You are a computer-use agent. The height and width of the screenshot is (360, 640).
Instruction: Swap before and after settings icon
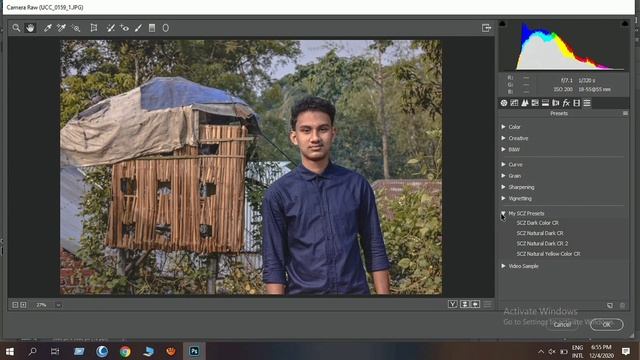point(464,304)
